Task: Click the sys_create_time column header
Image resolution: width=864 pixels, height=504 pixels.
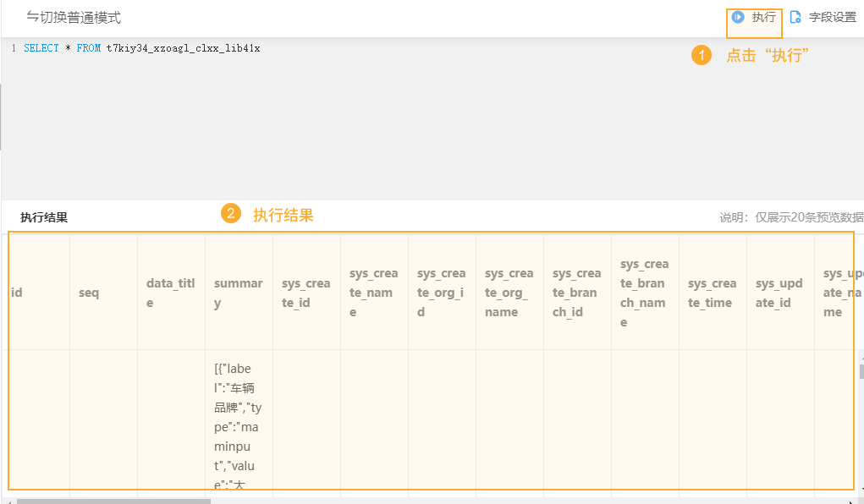Action: [x=712, y=293]
